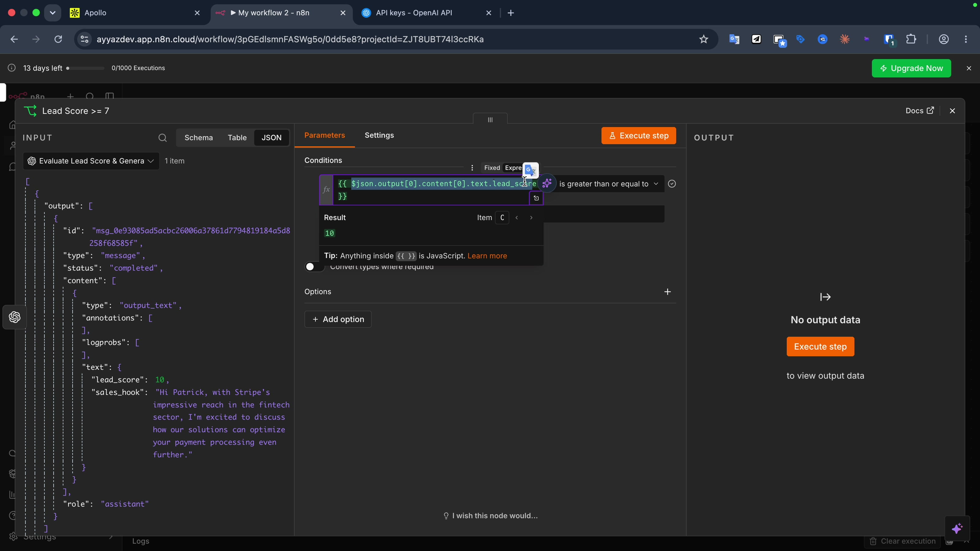
Task: Go back in browser history
Action: pyautogui.click(x=14, y=39)
